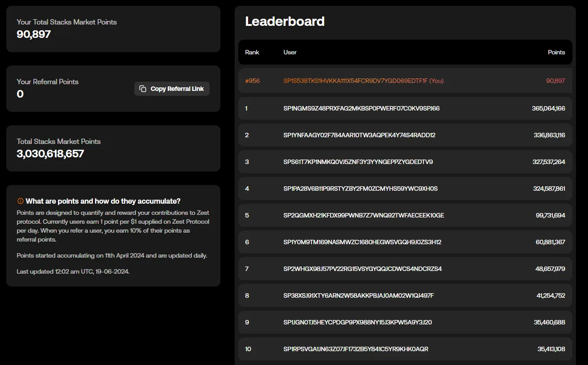588x365 pixels.
Task: Copy Referral Link button
Action: [172, 89]
